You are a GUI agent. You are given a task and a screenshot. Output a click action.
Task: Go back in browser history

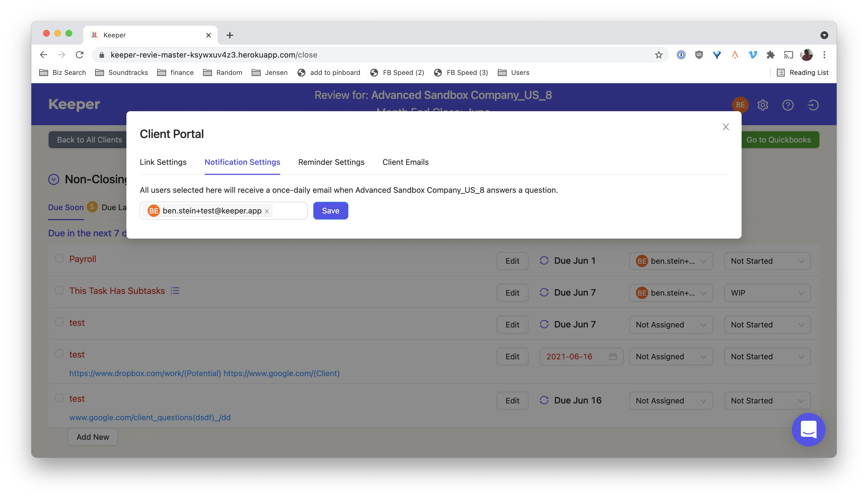pyautogui.click(x=44, y=55)
